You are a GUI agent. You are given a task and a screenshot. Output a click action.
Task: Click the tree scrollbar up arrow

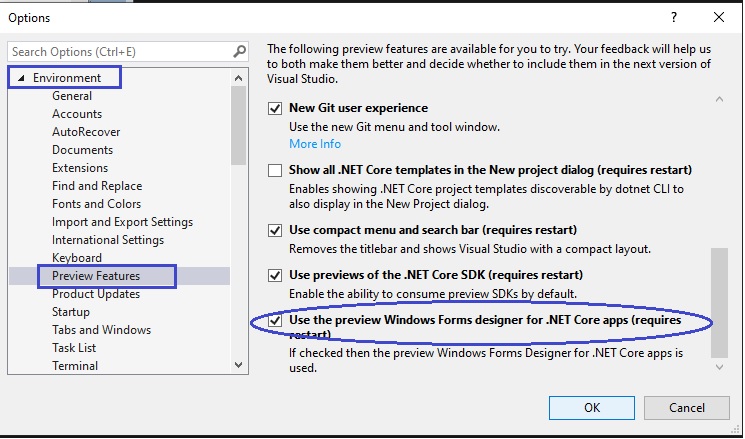click(x=239, y=78)
